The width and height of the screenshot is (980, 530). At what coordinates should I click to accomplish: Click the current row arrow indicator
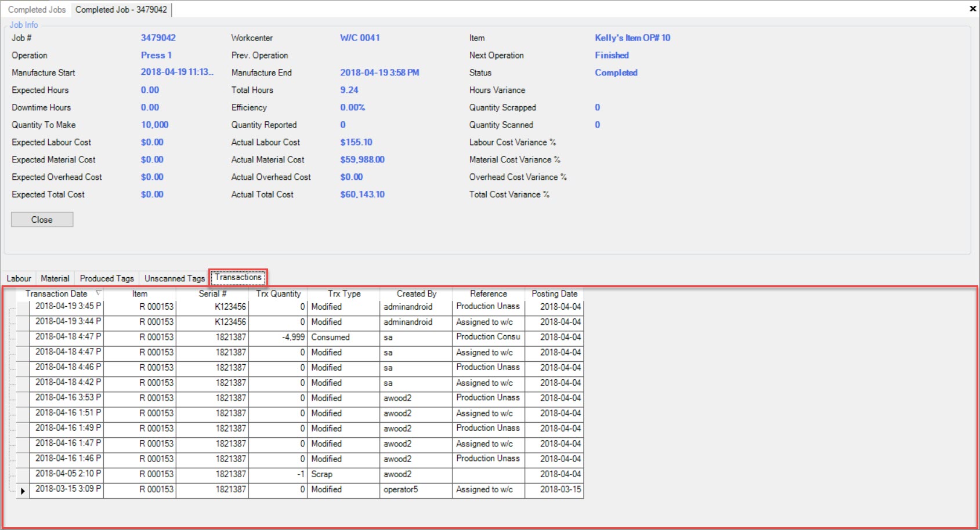pos(23,491)
